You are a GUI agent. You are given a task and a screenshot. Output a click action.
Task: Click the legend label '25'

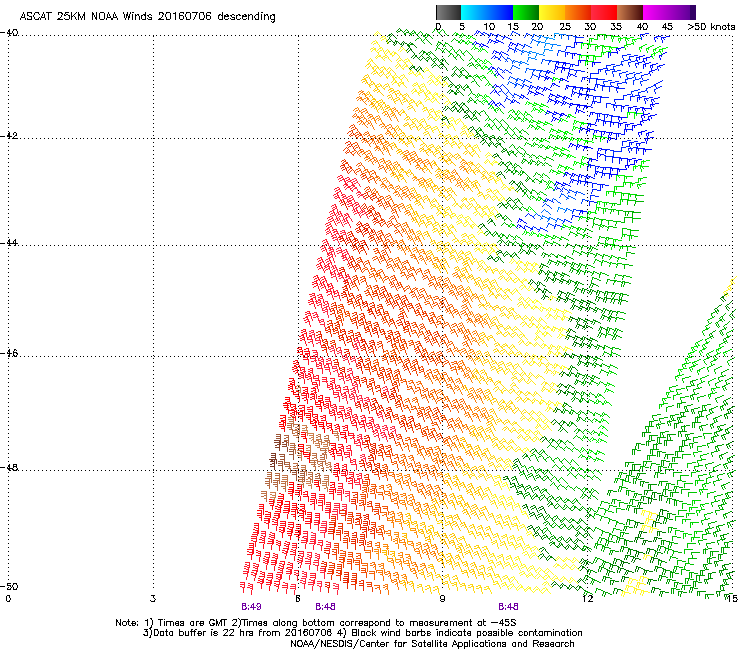click(x=565, y=27)
